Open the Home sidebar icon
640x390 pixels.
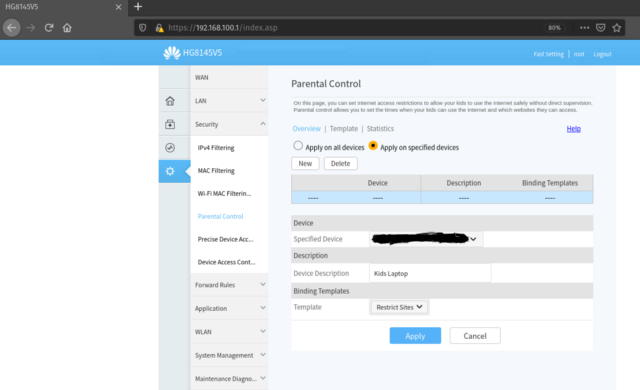pos(170,101)
